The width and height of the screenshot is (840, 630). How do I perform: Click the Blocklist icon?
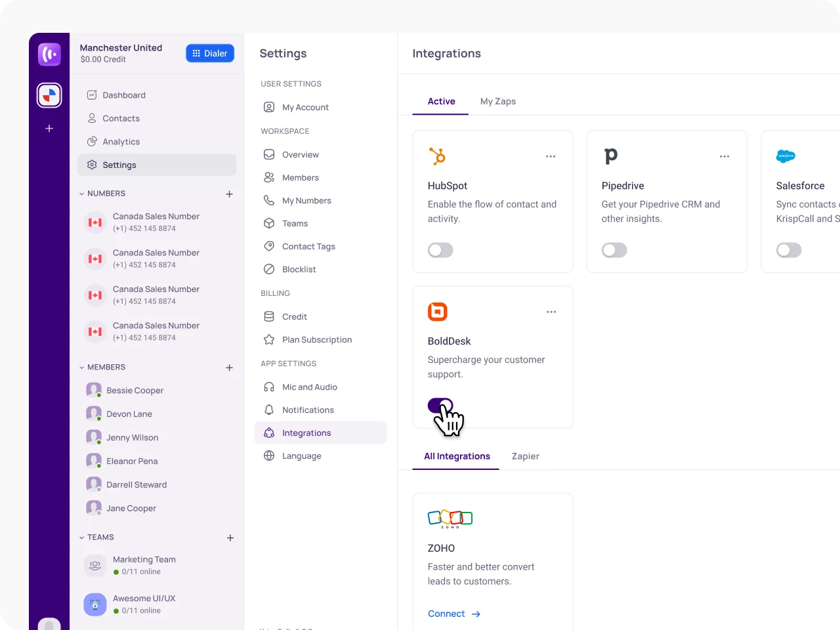(x=269, y=270)
